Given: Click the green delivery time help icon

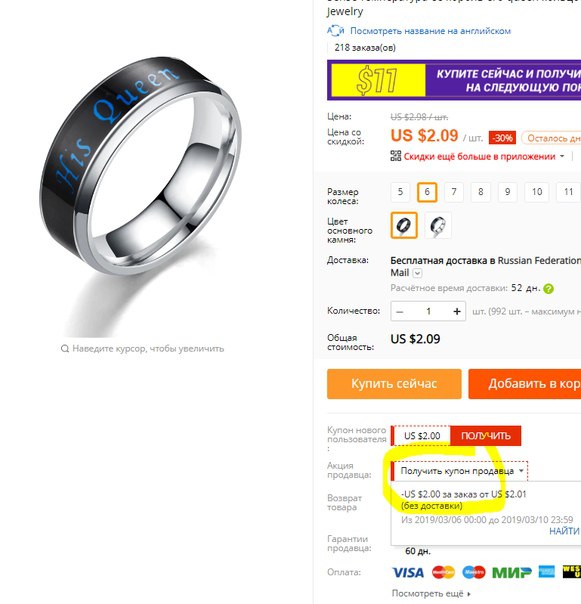Looking at the screenshot, I should (x=548, y=289).
